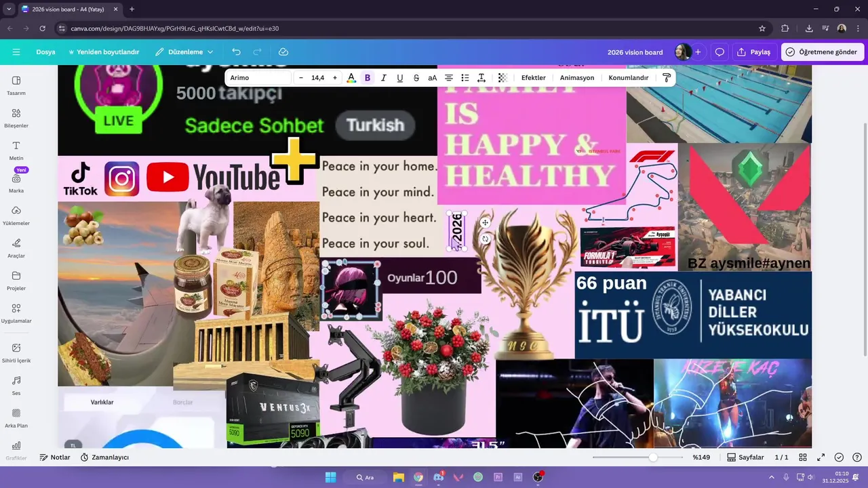Enter fullscreen presentation mode

pyautogui.click(x=821, y=457)
